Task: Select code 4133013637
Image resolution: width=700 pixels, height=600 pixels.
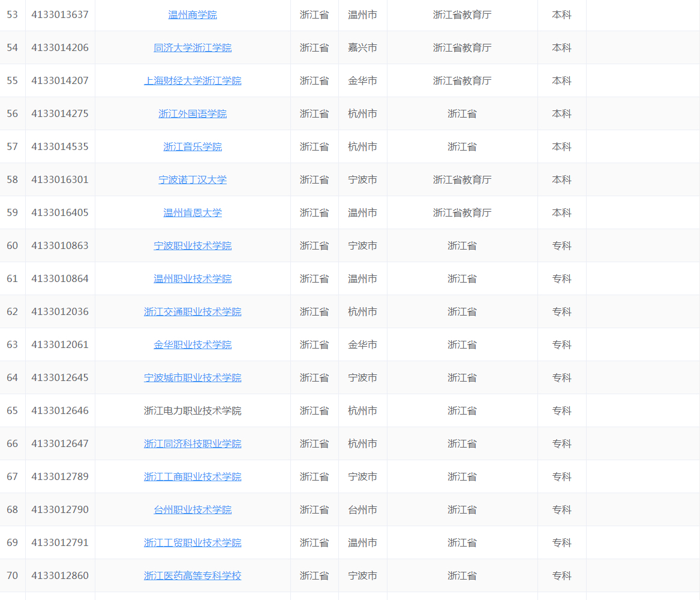Action: [x=60, y=15]
